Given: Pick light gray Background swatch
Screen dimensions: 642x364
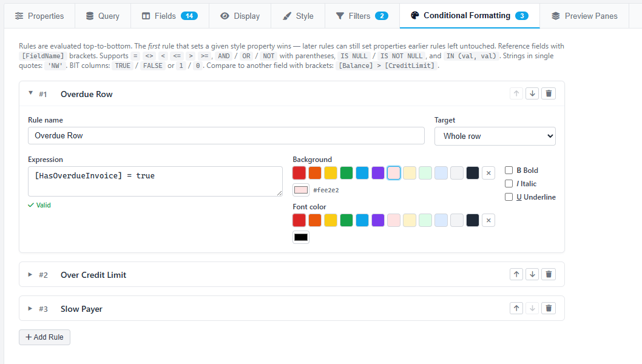Looking at the screenshot, I should 457,173.
